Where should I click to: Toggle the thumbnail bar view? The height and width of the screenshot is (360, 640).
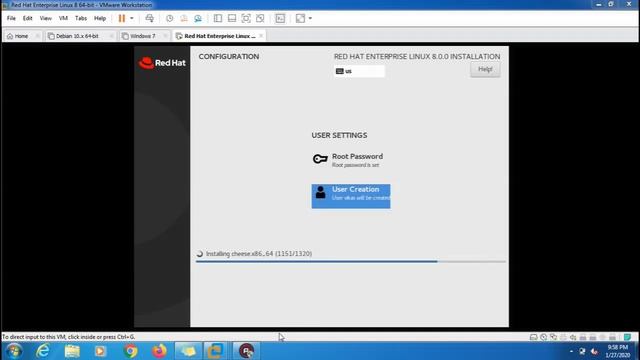pyautogui.click(x=232, y=18)
